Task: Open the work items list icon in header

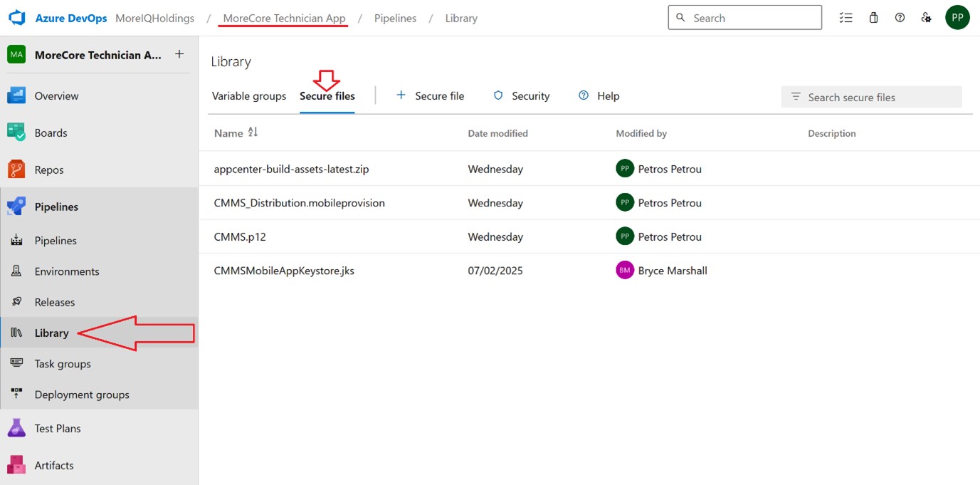Action: point(845,18)
